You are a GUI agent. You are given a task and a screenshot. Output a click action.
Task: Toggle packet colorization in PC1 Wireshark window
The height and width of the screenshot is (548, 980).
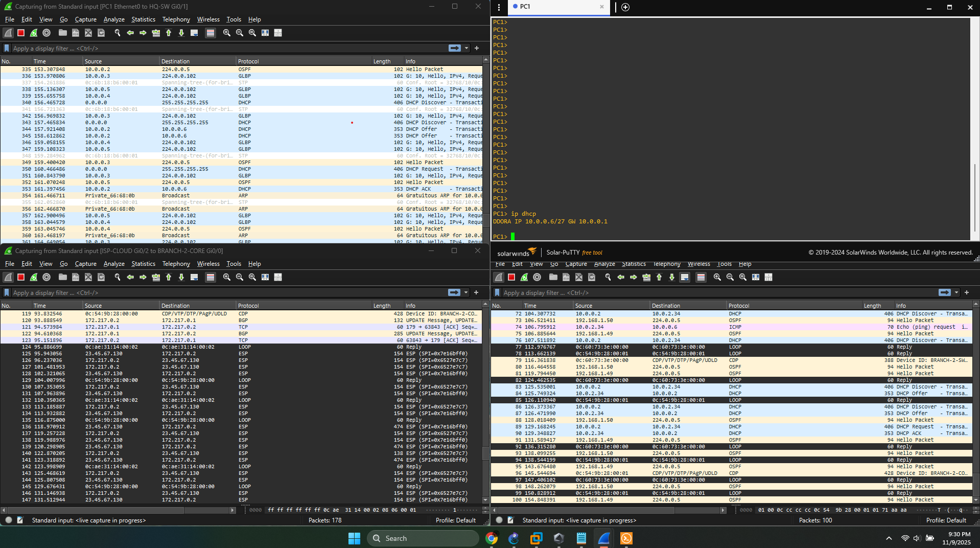[210, 33]
